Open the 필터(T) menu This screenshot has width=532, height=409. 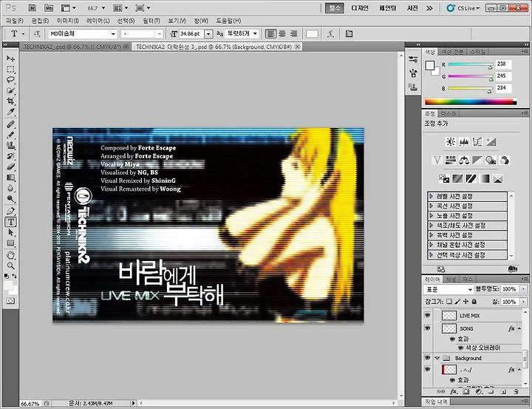click(x=151, y=21)
